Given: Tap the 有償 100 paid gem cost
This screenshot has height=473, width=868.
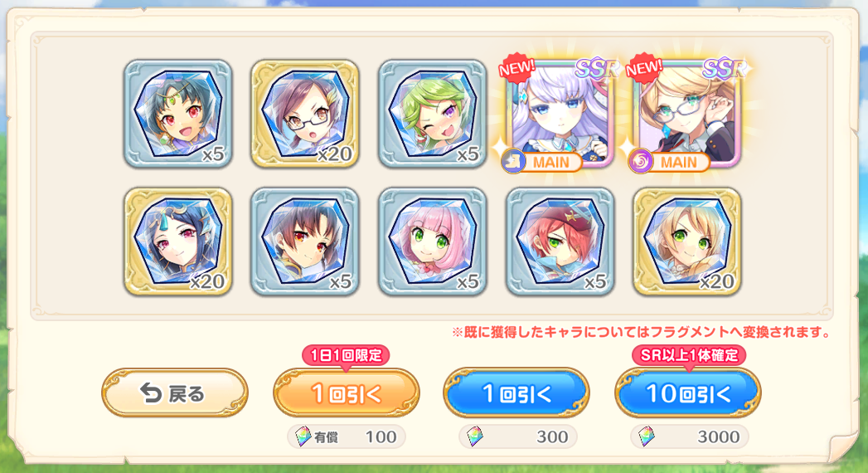Looking at the screenshot, I should [x=347, y=437].
